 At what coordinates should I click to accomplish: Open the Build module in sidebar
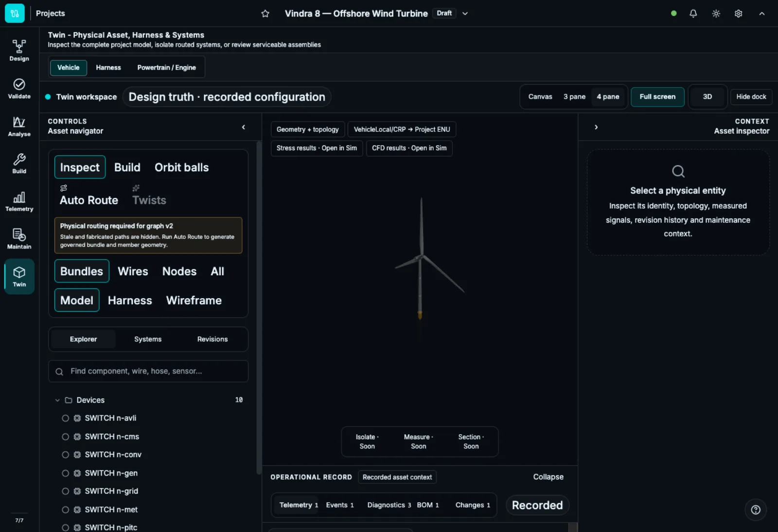(x=19, y=164)
